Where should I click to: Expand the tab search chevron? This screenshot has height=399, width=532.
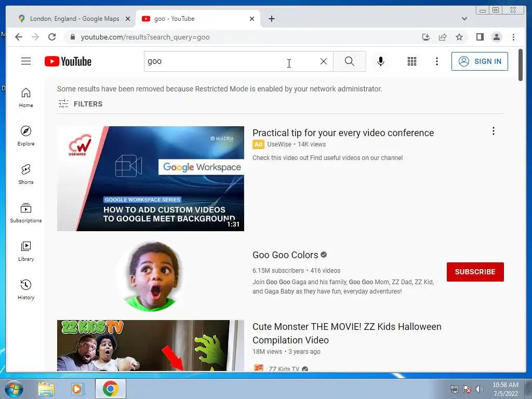[x=464, y=19]
